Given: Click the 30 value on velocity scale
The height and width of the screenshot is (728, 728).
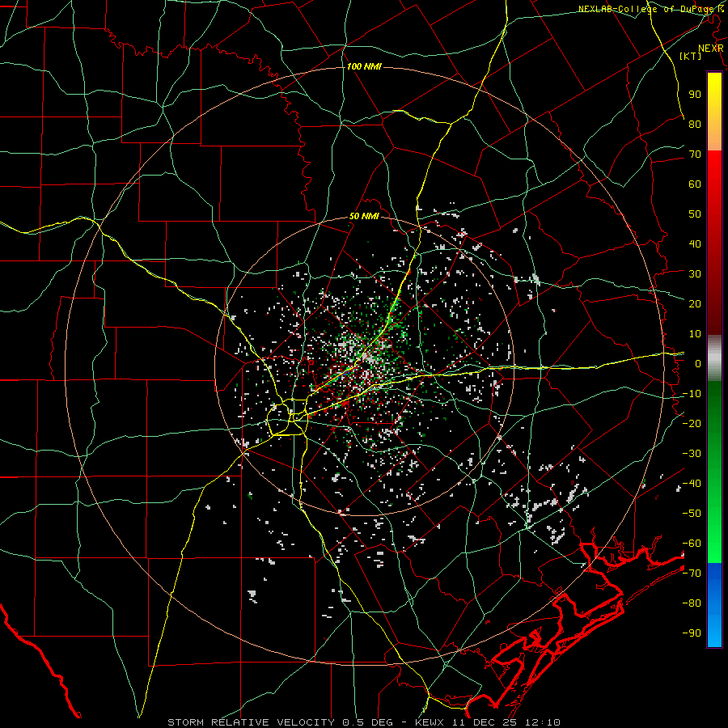Looking at the screenshot, I should coord(695,274).
